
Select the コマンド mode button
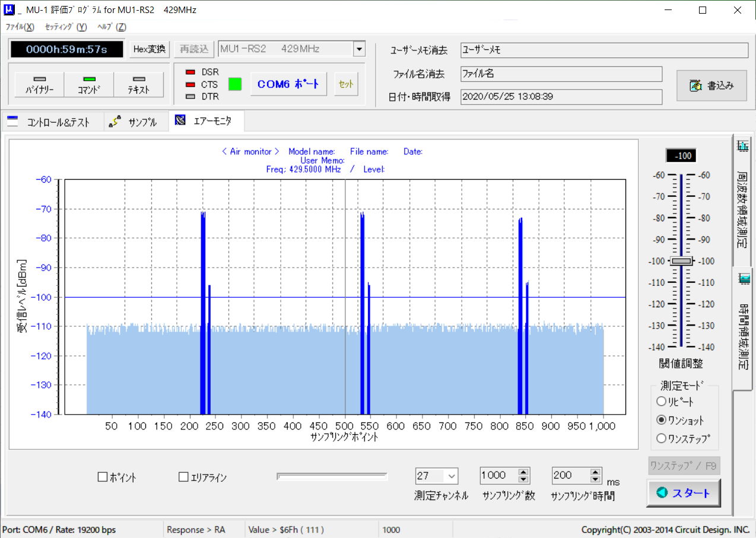pos(89,85)
